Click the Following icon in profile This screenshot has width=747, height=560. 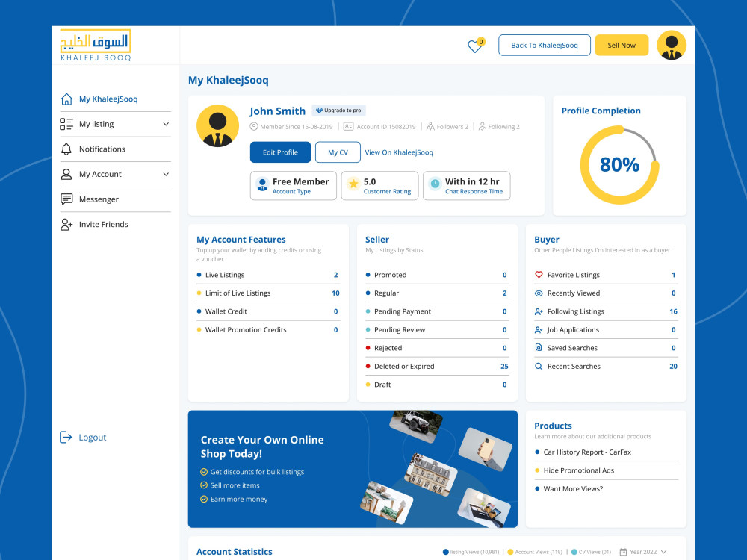(483, 127)
